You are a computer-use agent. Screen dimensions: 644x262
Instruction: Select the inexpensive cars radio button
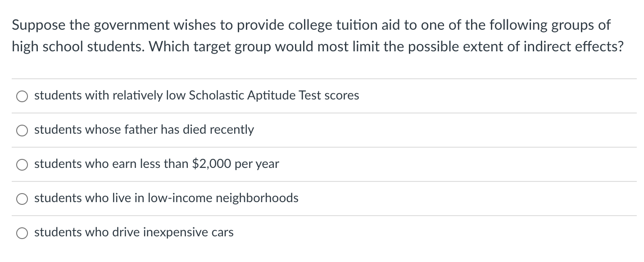tap(22, 233)
